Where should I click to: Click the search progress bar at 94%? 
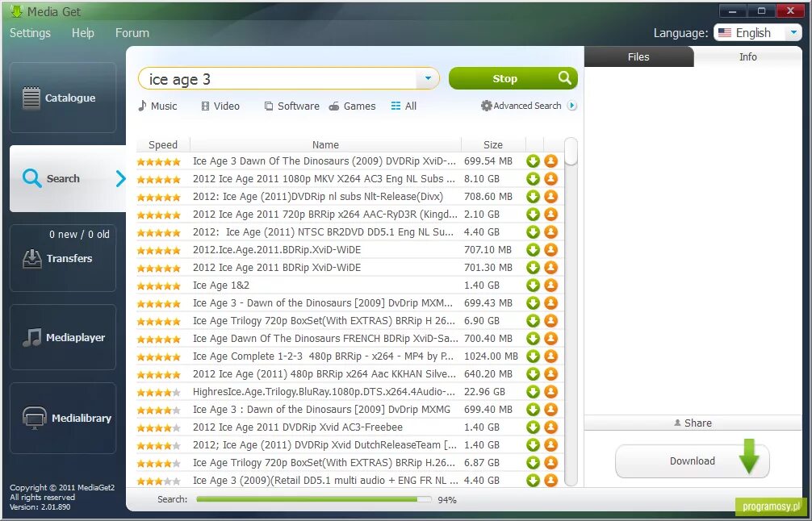pos(314,499)
